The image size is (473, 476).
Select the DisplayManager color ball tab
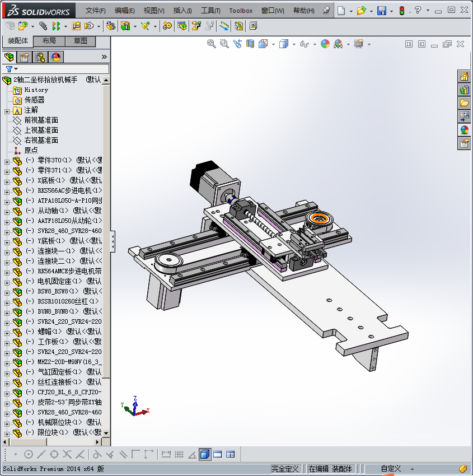click(56, 57)
